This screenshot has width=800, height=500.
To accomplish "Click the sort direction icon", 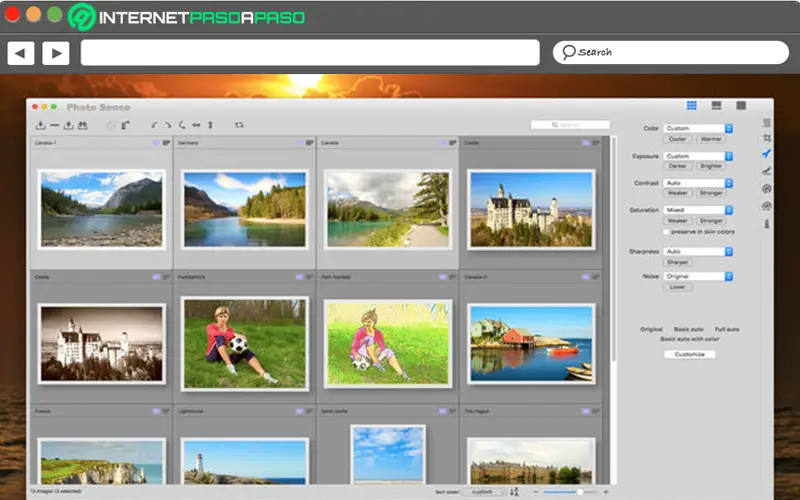I will tap(514, 492).
